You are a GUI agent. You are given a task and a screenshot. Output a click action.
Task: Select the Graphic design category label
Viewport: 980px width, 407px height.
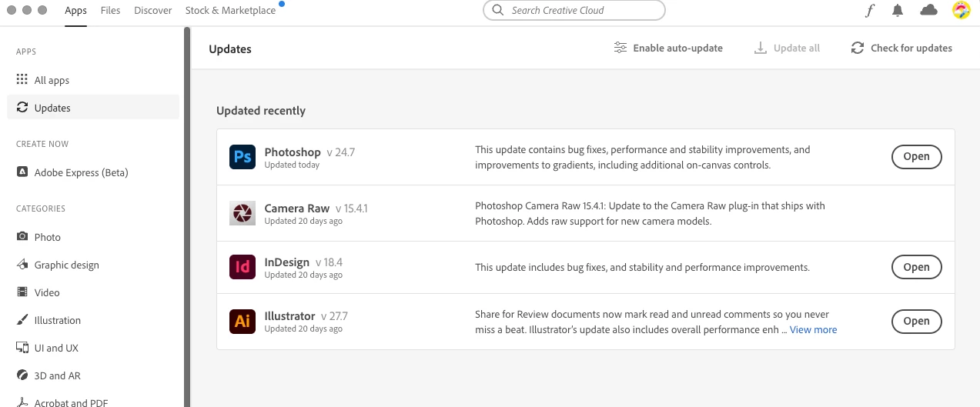pos(67,265)
